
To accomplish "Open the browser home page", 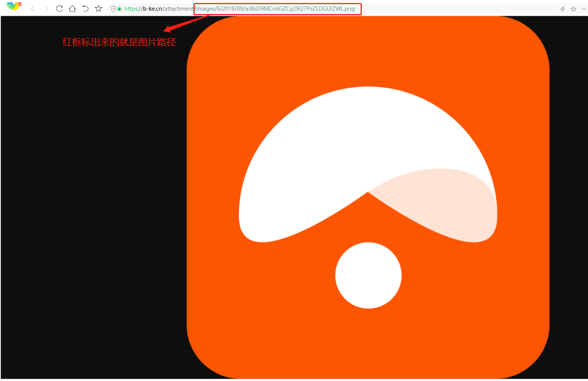I will (72, 9).
